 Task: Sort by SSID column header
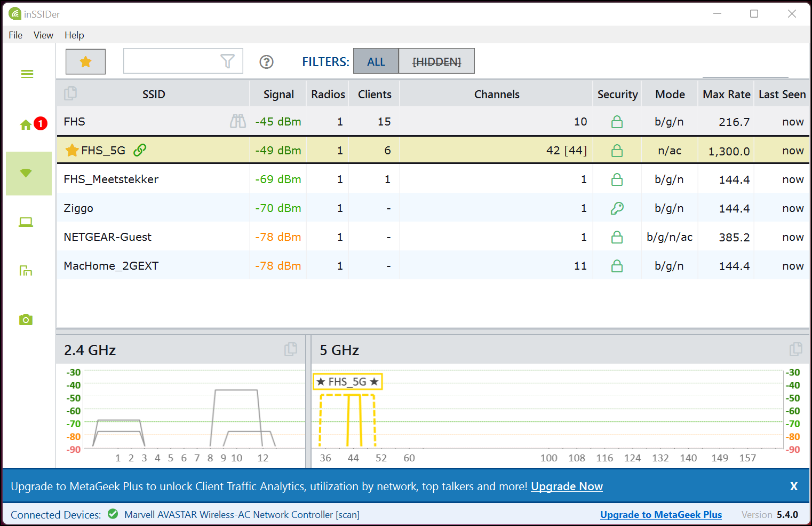154,94
